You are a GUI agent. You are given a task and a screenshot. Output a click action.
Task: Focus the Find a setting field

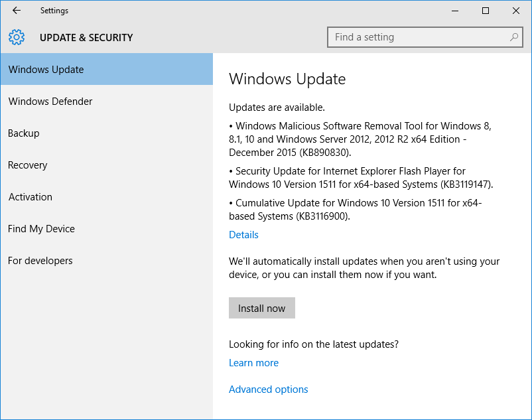tap(425, 37)
